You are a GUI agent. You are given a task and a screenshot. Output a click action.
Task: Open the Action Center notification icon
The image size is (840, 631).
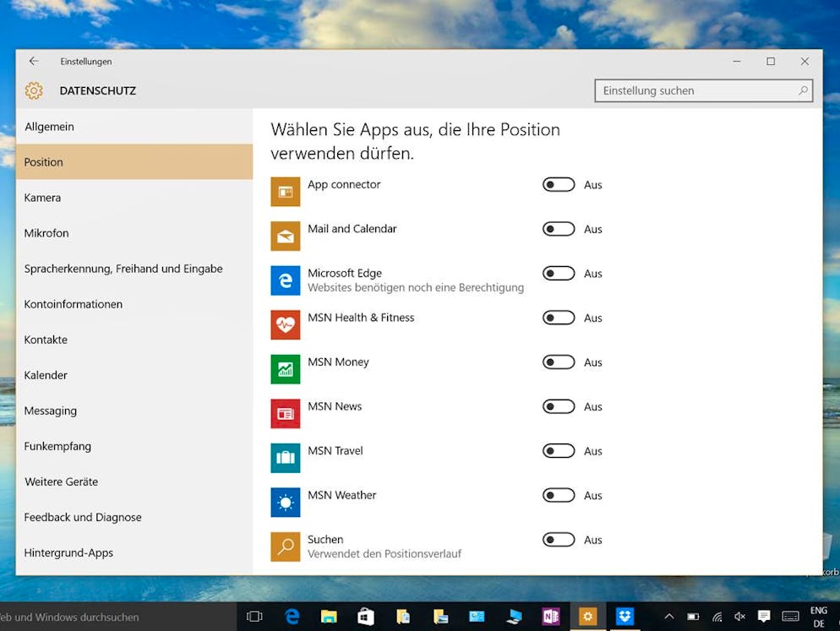tap(764, 617)
